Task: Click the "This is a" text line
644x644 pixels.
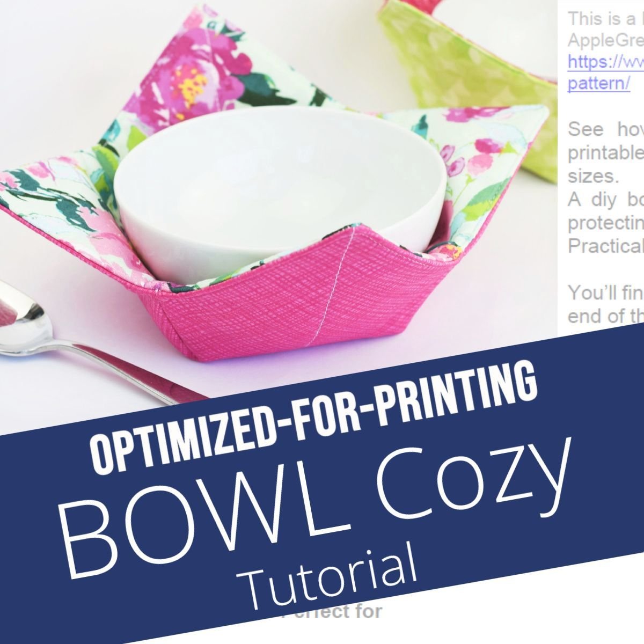Action: (x=605, y=19)
